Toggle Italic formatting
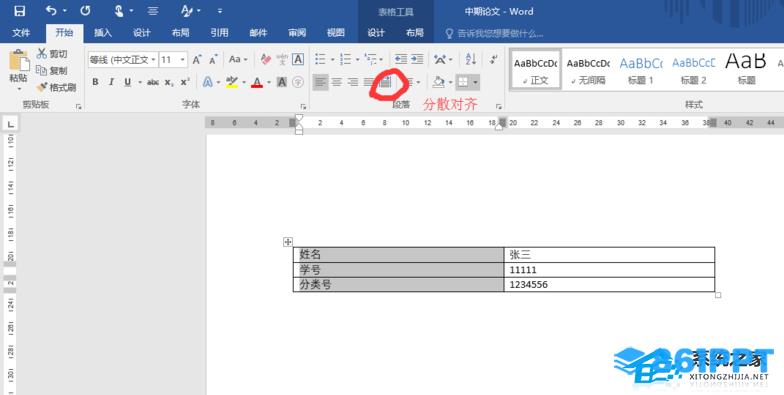 pos(111,82)
